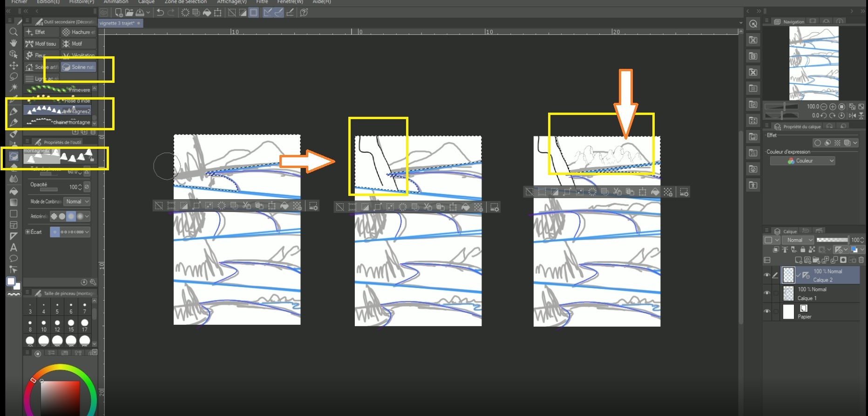Toggle visibility of the Papier layer

click(767, 311)
